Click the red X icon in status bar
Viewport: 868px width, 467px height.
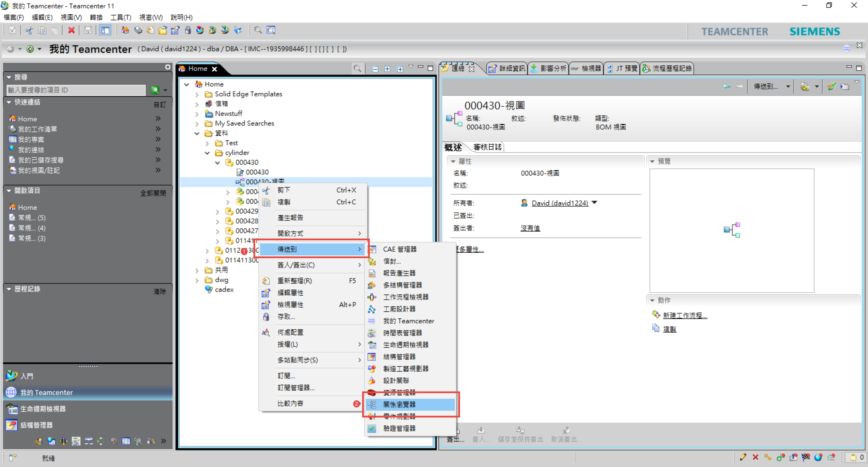(x=755, y=457)
